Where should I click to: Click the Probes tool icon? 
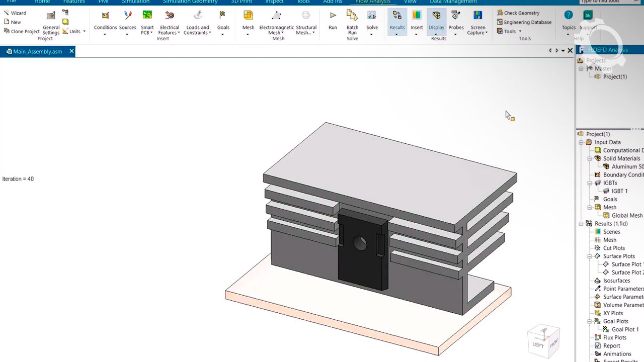point(456,16)
